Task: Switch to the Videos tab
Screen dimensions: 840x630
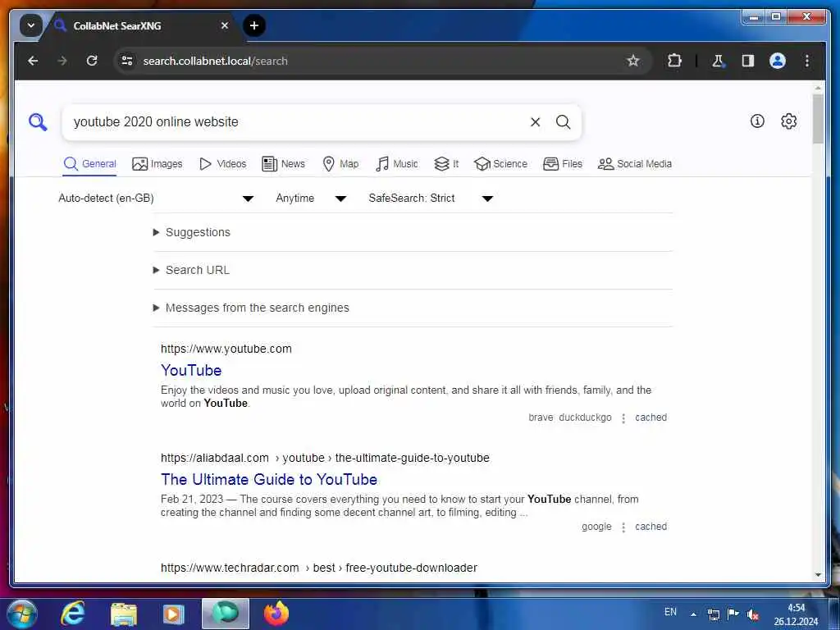Action: (222, 164)
